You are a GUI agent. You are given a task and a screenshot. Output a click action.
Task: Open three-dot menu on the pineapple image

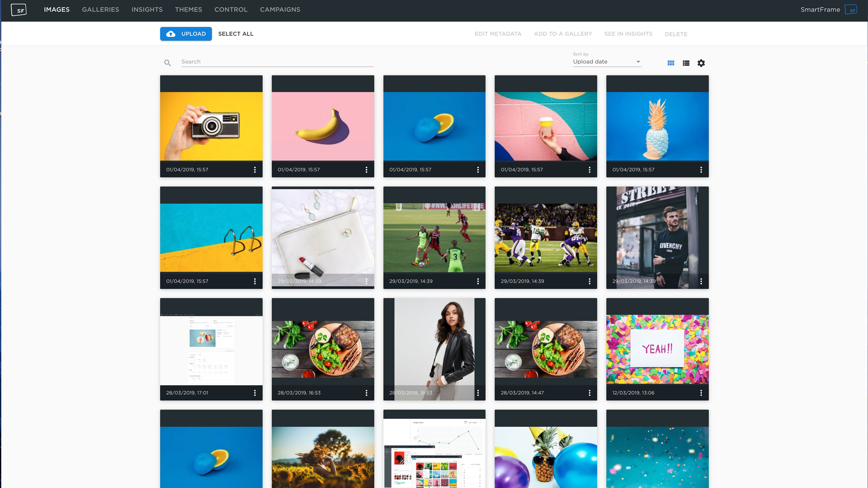click(x=701, y=170)
